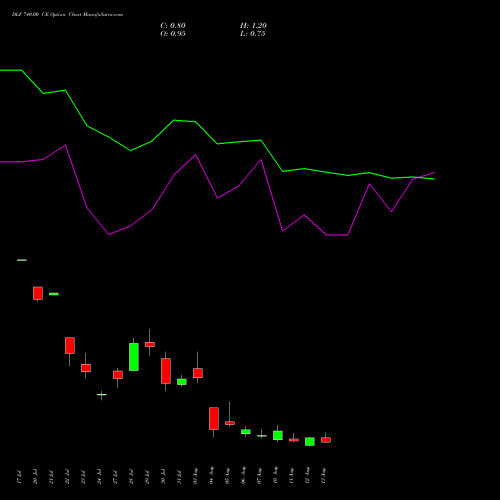Click the 30 Jul date label
The width and height of the screenshot is (500, 500).
point(163,477)
